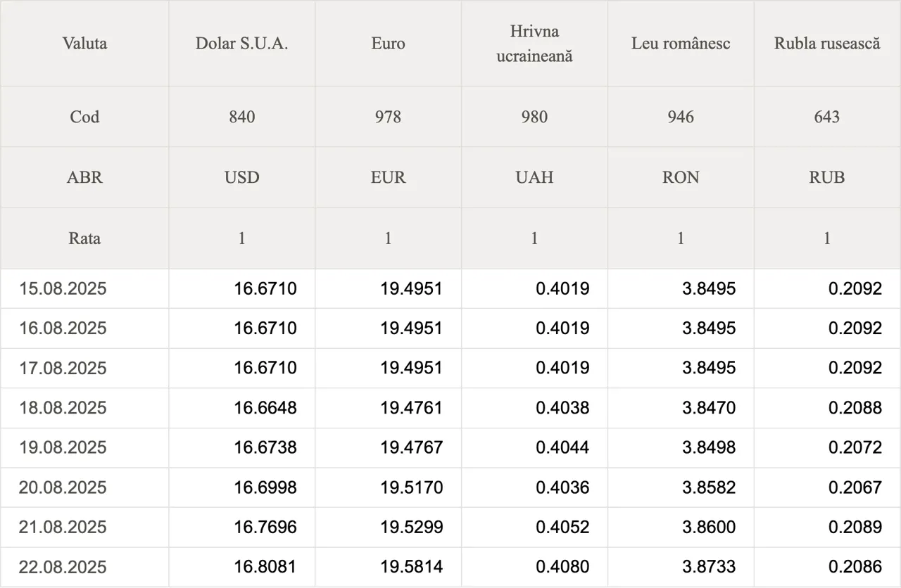Click the EUR abbreviation cell
This screenshot has height=588, width=901.
click(389, 177)
